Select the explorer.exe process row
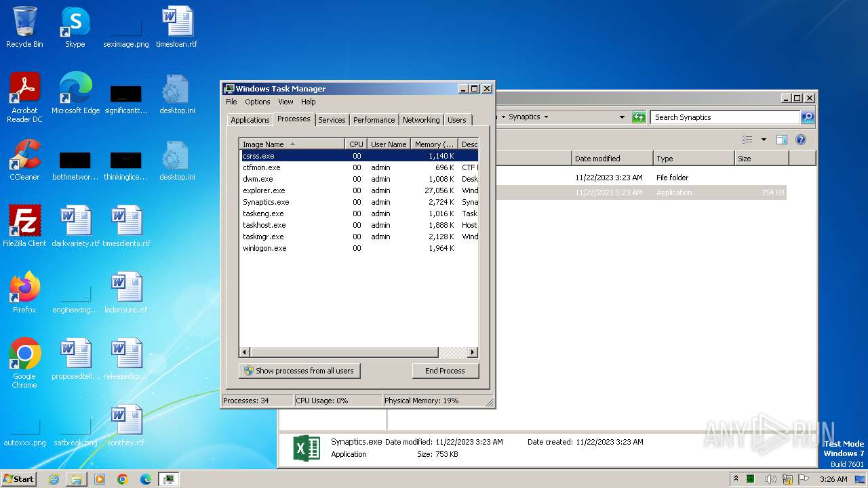 [359, 190]
